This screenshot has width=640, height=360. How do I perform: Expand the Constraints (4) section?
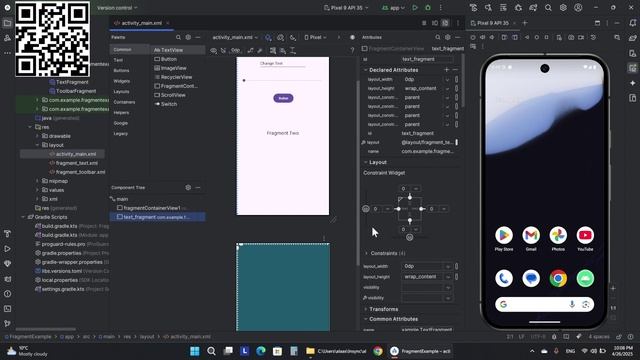(x=366, y=253)
